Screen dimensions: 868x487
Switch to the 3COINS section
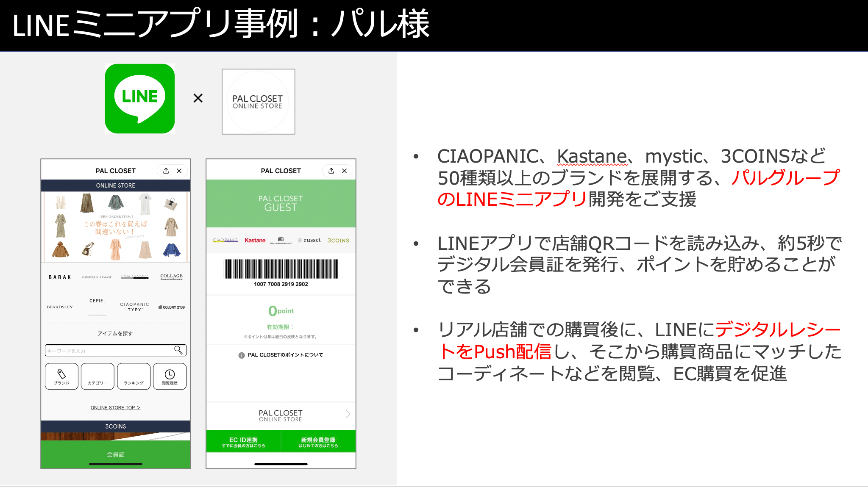point(115,426)
